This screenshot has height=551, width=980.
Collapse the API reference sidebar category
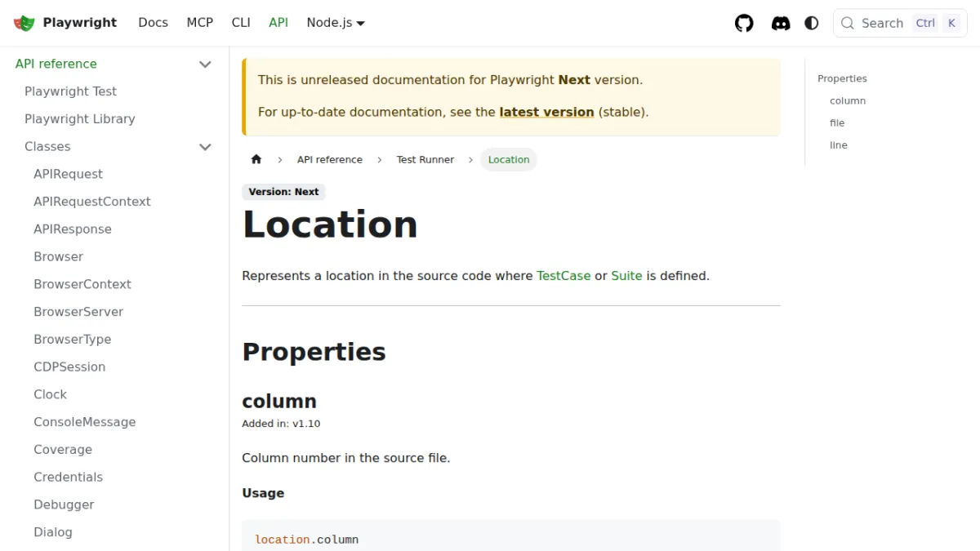[x=205, y=64]
